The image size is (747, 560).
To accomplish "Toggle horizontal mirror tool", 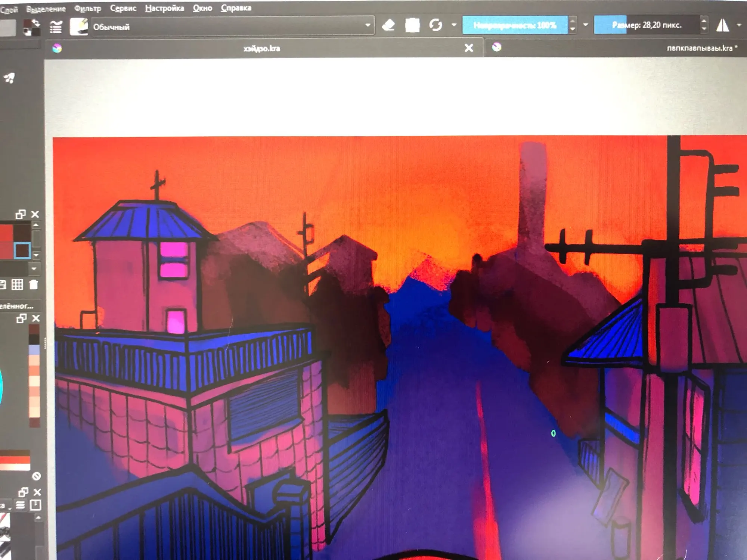I will [x=722, y=25].
